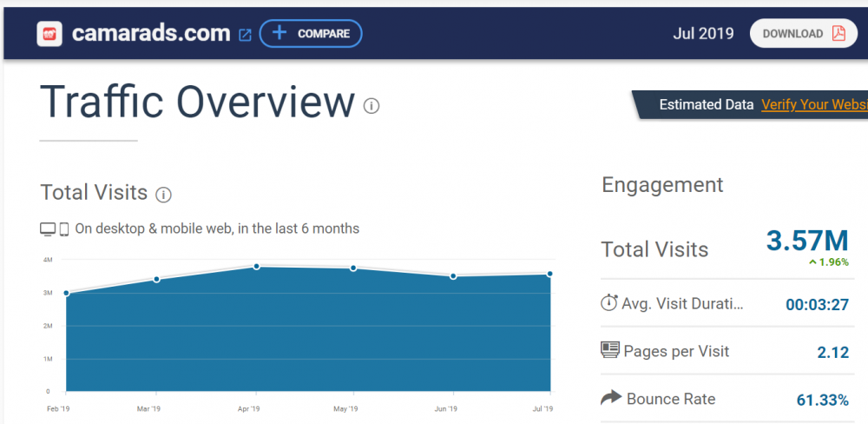Open the Verify Your Website link
The width and height of the screenshot is (868, 424).
click(x=813, y=104)
